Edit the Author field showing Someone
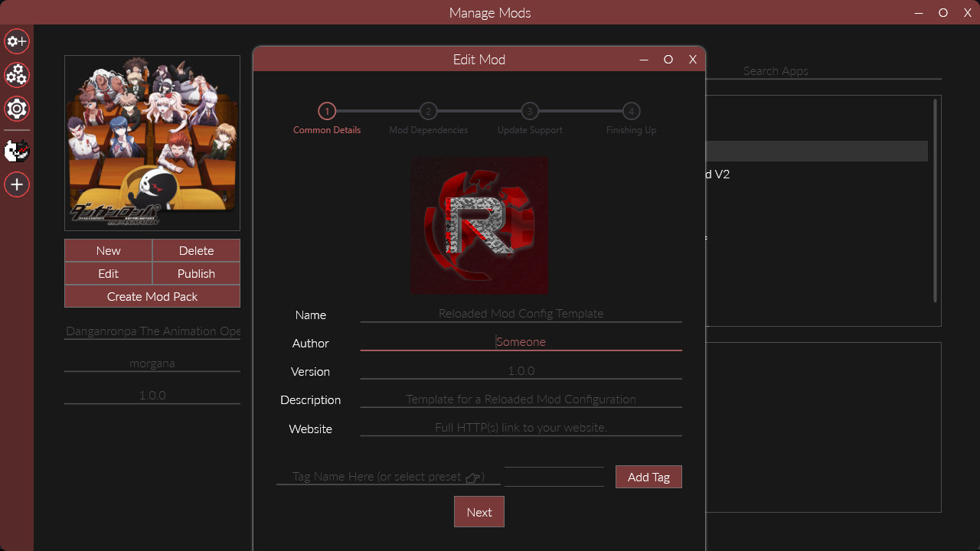Viewport: 980px width, 551px height. [521, 341]
